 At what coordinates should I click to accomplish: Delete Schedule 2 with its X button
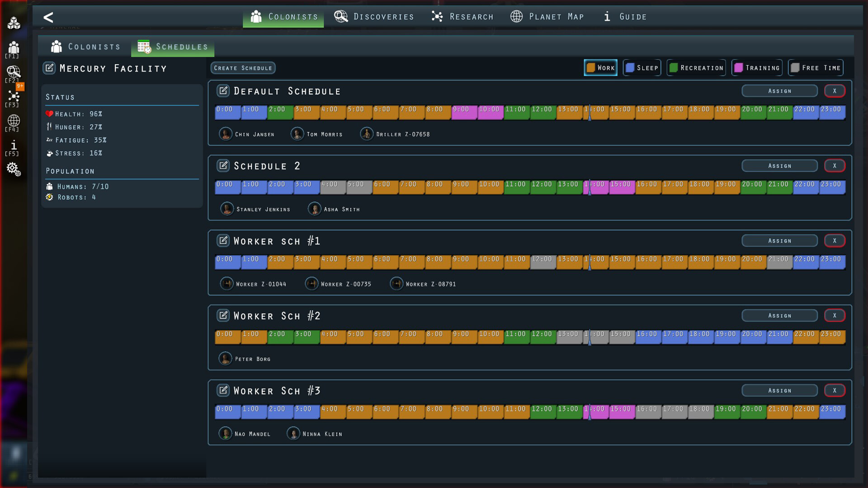tap(835, 165)
